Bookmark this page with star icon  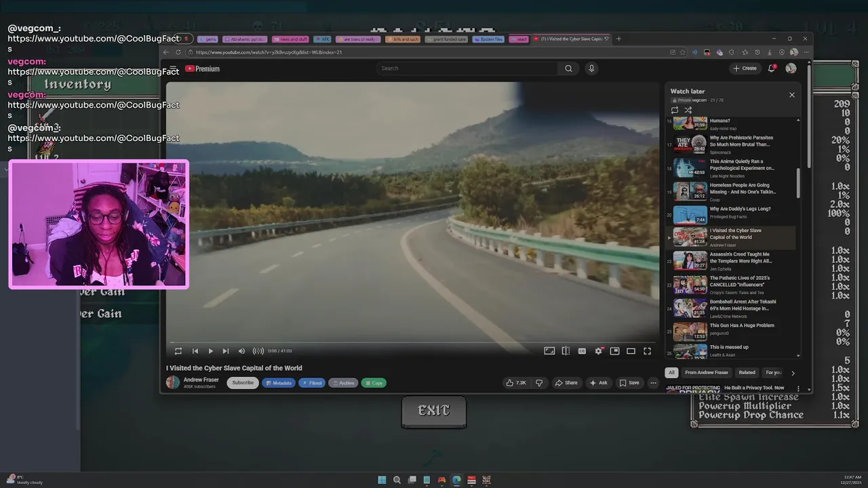[682, 52]
